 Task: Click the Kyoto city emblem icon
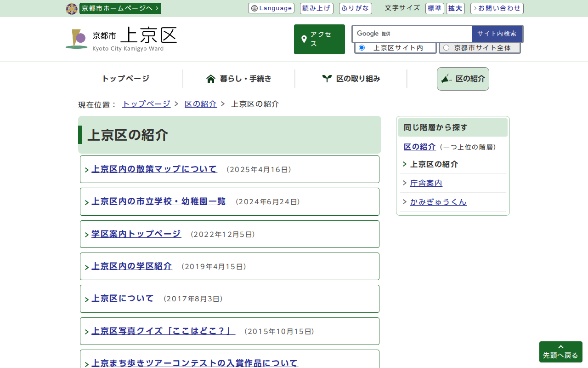(72, 9)
